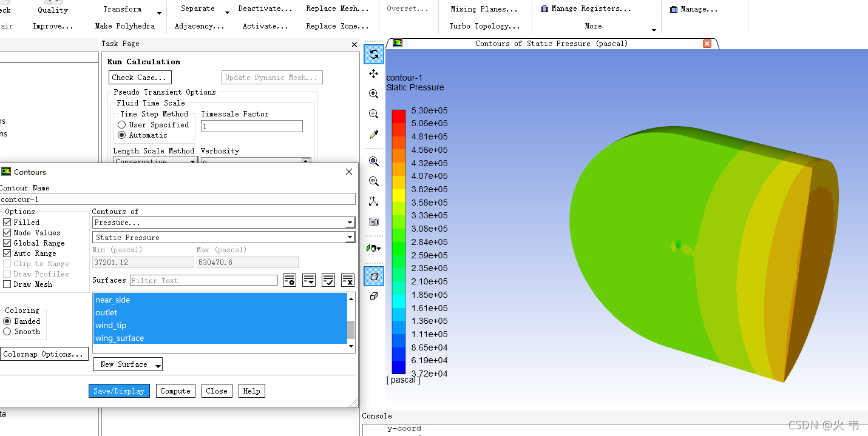
Task: Click the rotate view tool icon
Action: pyautogui.click(x=374, y=55)
